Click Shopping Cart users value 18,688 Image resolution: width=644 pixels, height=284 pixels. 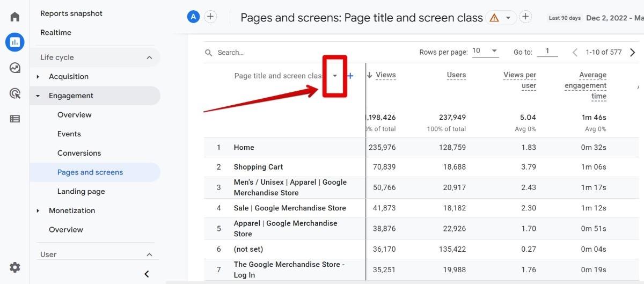pyautogui.click(x=453, y=167)
